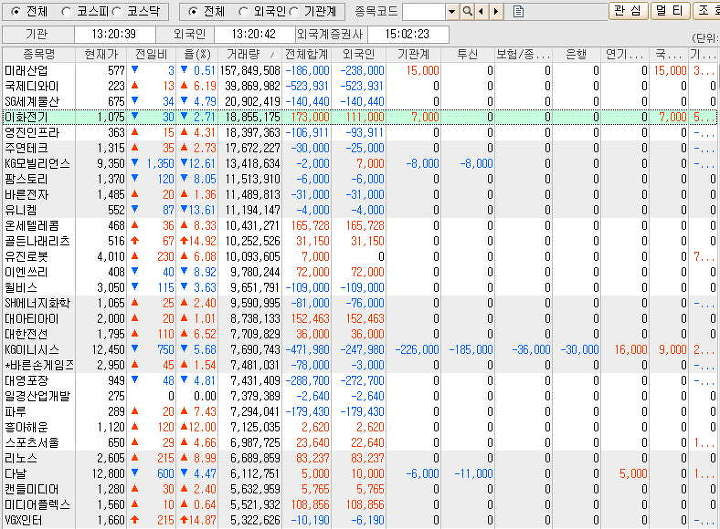The height and width of the screenshot is (529, 720).
Task: Click the document list icon
Action: tap(518, 11)
